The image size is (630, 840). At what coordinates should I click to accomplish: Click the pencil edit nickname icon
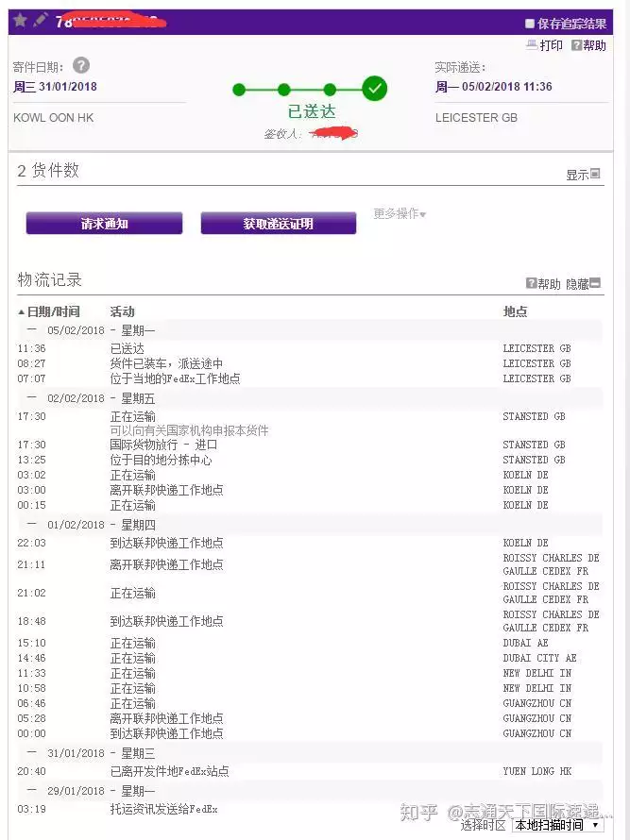coord(41,20)
